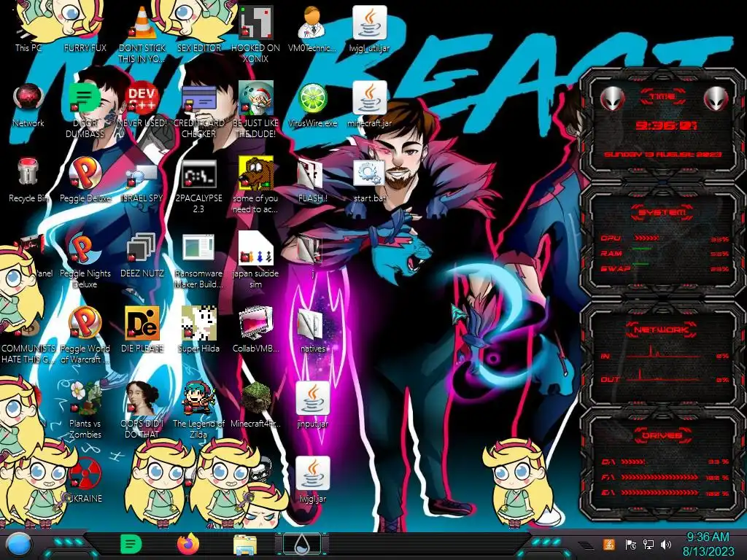Open OOPS DID I DO THAT shortcut
The height and width of the screenshot is (560, 747).
click(142, 411)
